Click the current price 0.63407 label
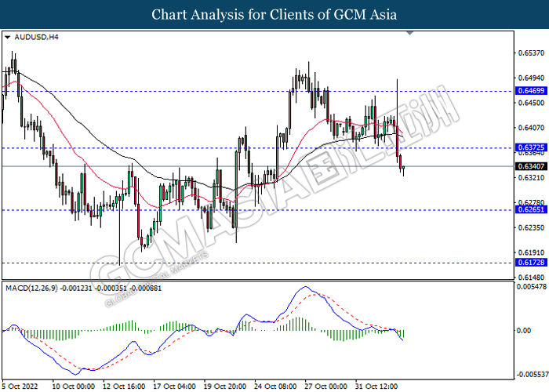The height and width of the screenshot is (392, 549). click(531, 166)
